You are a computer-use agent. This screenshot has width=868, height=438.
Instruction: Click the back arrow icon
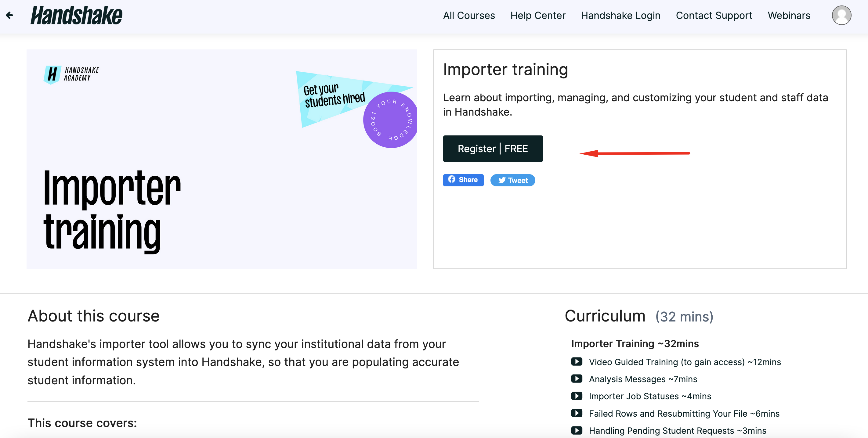pos(9,15)
